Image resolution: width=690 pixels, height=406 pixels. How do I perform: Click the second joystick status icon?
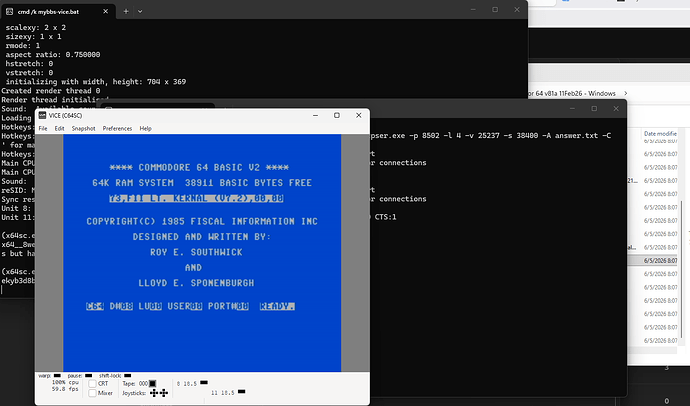coord(164,393)
